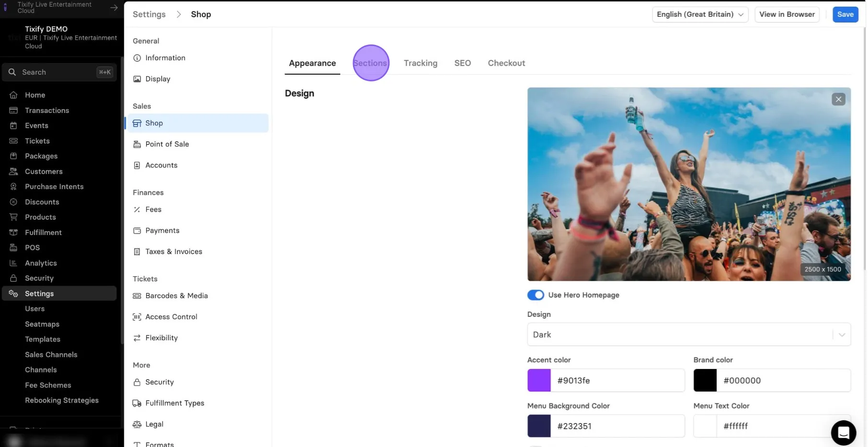Click the Shop storefront icon

tap(137, 123)
